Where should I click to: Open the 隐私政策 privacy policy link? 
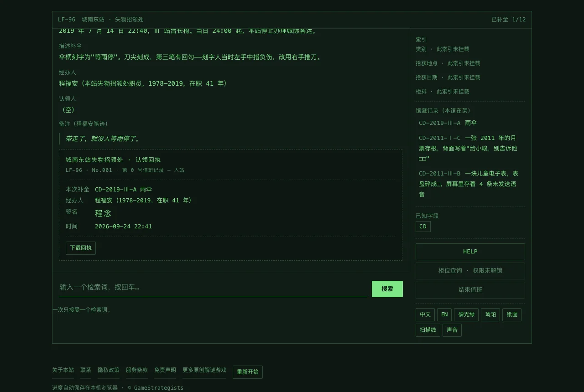click(109, 370)
